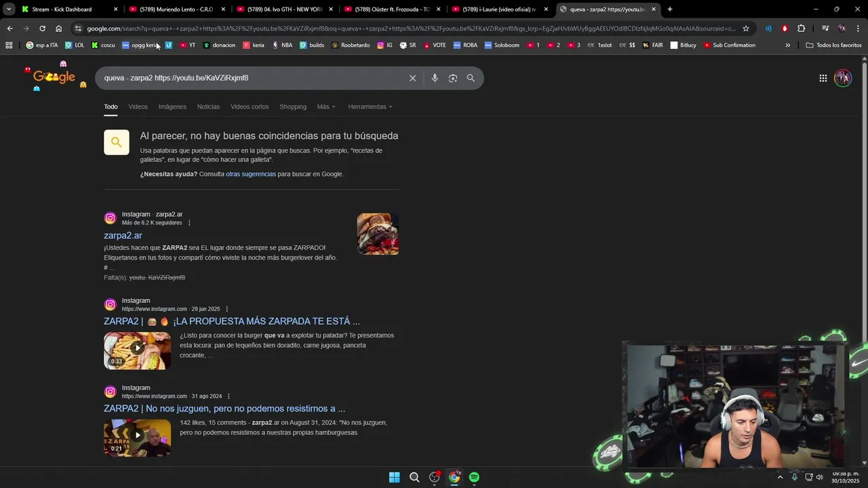Open the Bitlucy bookmark
This screenshot has width=868, height=488.
684,45
